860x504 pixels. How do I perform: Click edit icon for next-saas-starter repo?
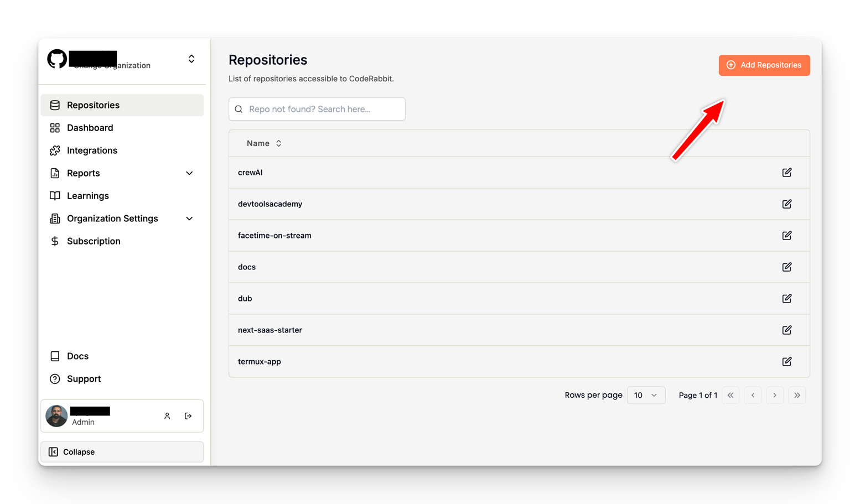point(786,330)
